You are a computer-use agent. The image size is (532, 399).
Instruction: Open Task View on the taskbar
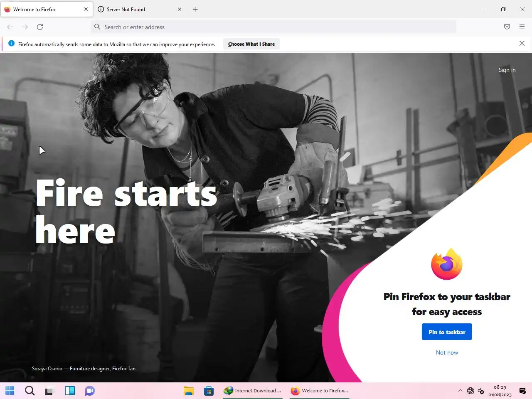(x=50, y=391)
